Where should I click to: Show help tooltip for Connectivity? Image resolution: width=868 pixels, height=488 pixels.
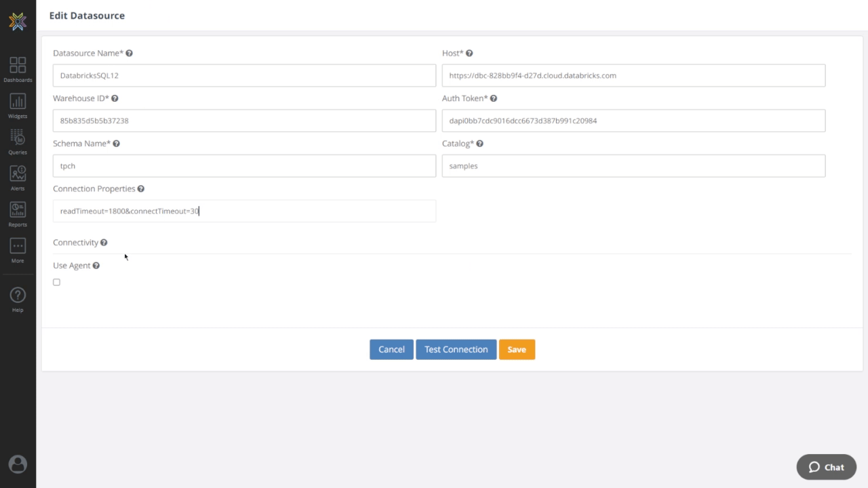tap(103, 242)
